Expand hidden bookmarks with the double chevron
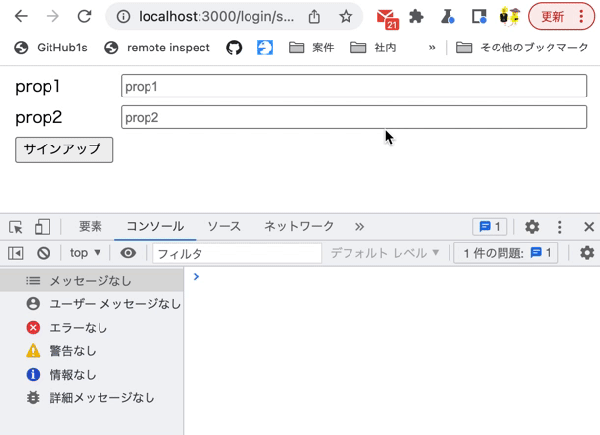Viewport: 600px width, 435px height. (x=432, y=47)
